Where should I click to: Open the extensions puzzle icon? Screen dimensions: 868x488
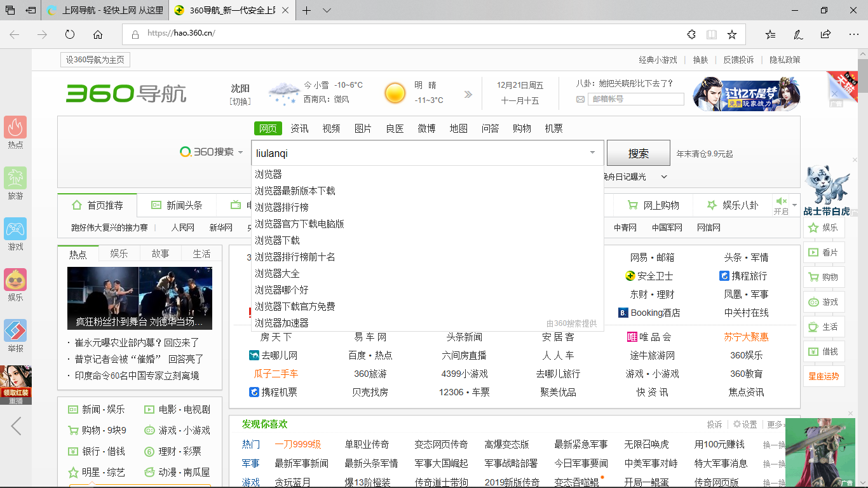691,34
